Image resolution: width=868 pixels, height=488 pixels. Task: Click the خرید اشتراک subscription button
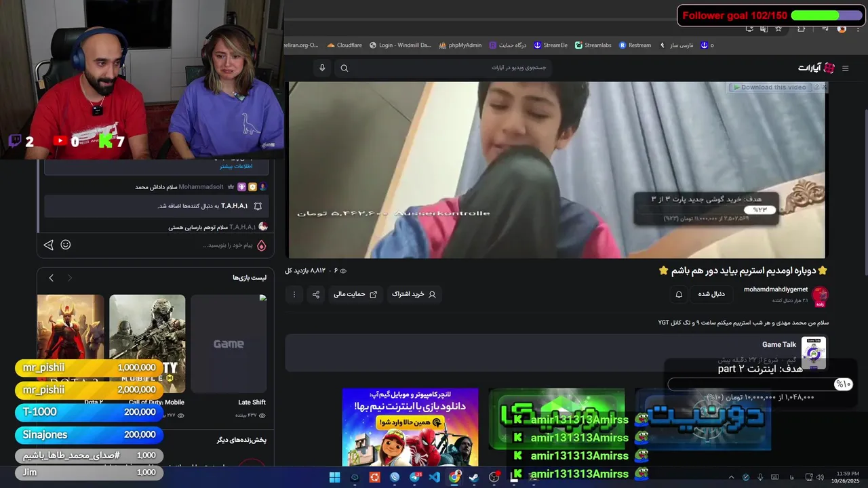click(414, 294)
